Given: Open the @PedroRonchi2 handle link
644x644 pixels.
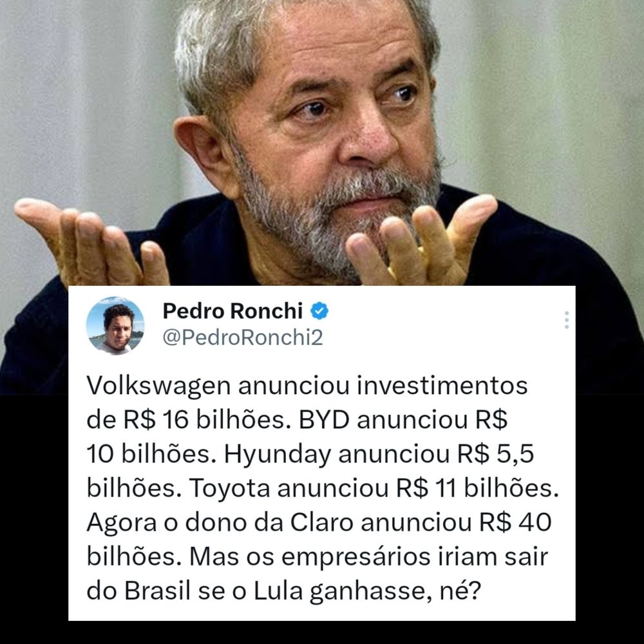Looking at the screenshot, I should point(243,337).
